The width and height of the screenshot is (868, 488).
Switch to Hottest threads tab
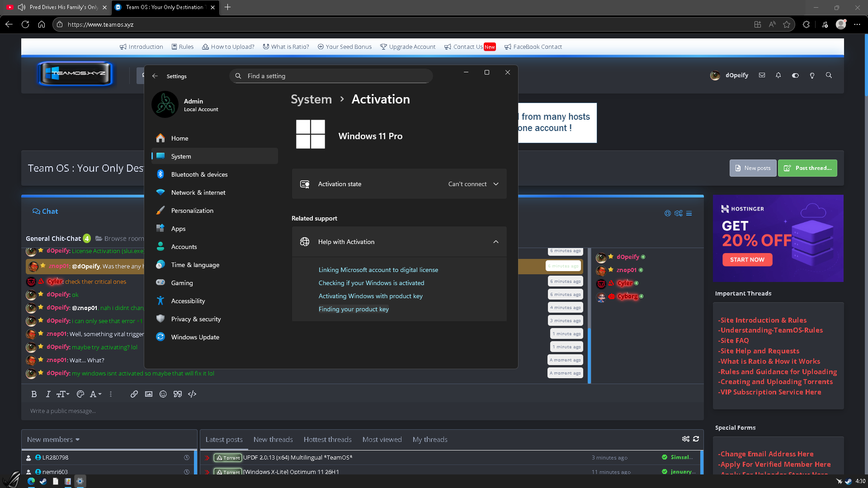coord(327,439)
